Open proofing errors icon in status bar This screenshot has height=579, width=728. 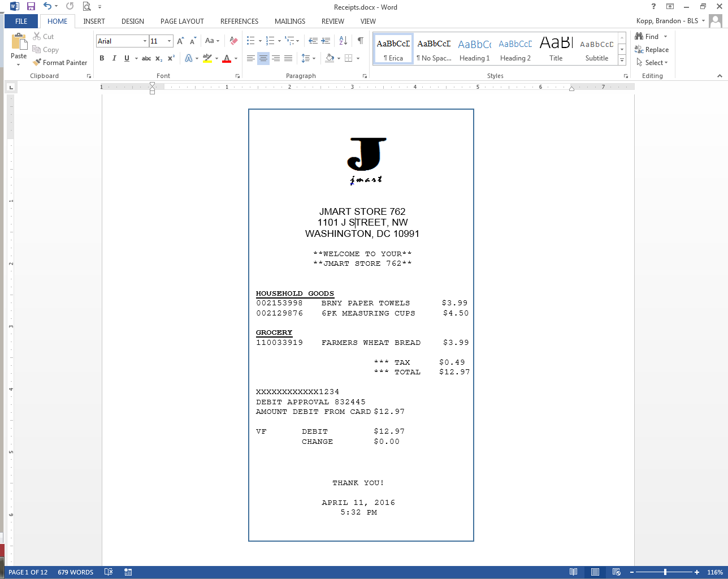(x=109, y=572)
